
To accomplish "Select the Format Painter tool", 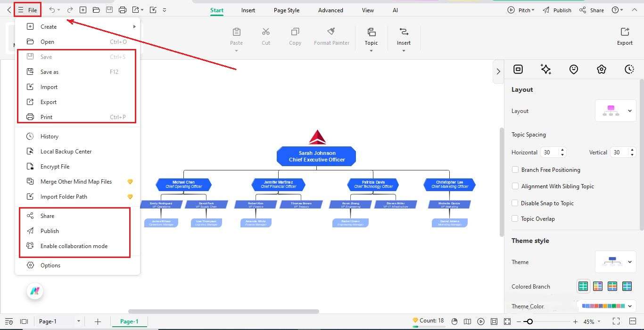I will pyautogui.click(x=331, y=36).
